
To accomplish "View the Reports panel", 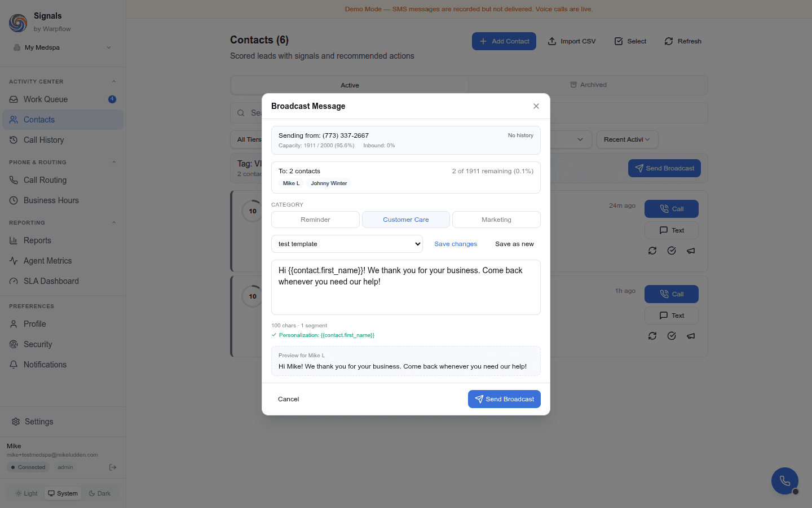I will click(x=37, y=240).
